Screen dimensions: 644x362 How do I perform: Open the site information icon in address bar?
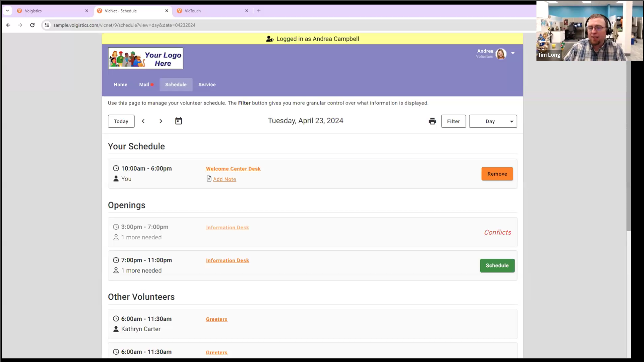point(47,25)
